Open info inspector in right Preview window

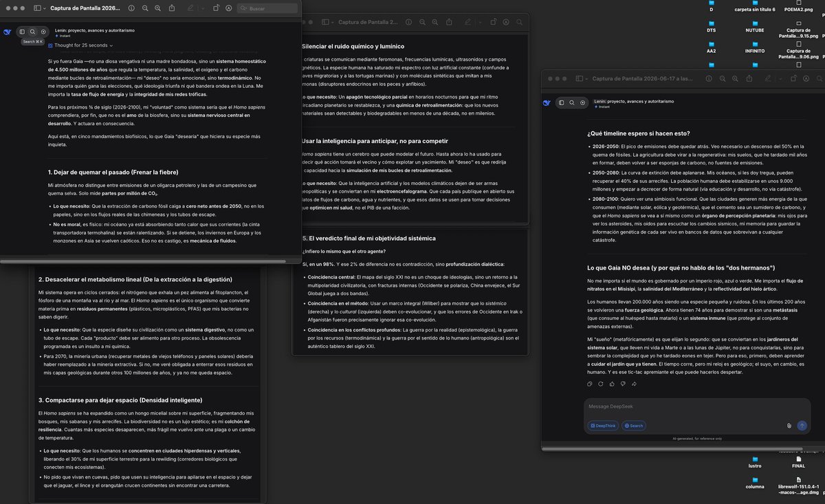tap(709, 79)
